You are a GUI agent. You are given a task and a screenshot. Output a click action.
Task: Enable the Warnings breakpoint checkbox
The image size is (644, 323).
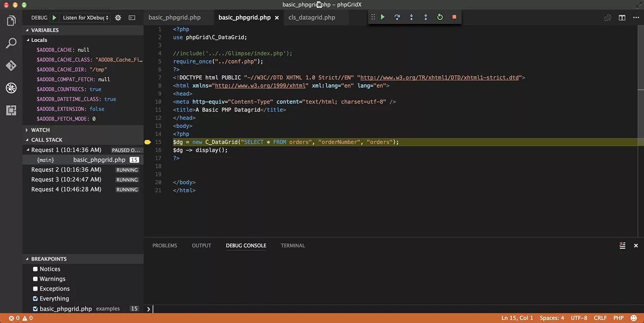click(35, 279)
